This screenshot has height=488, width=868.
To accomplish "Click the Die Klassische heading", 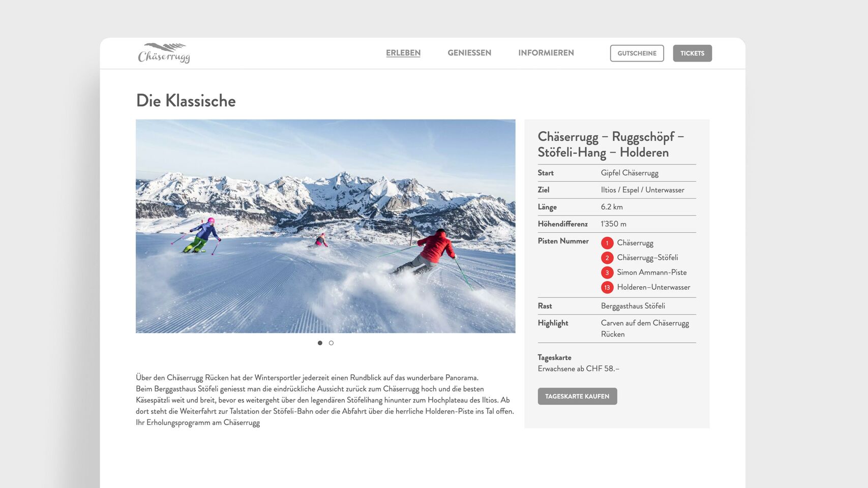I will coord(186,101).
